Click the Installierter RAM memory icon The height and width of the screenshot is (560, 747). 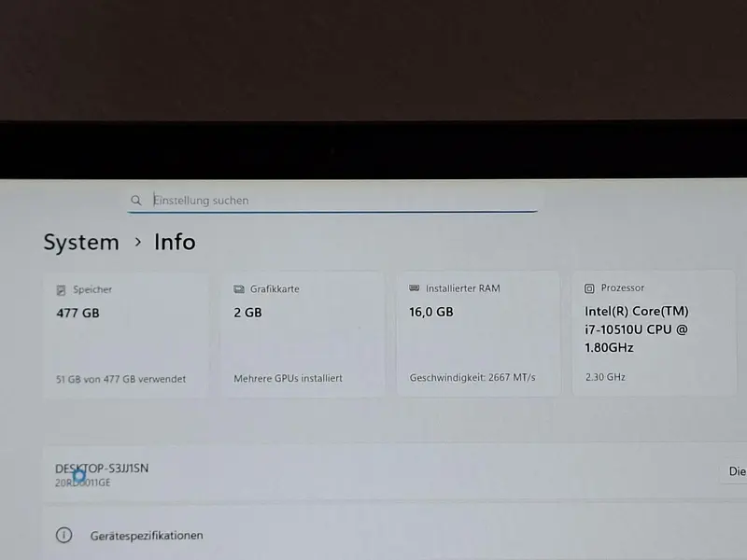pos(415,288)
